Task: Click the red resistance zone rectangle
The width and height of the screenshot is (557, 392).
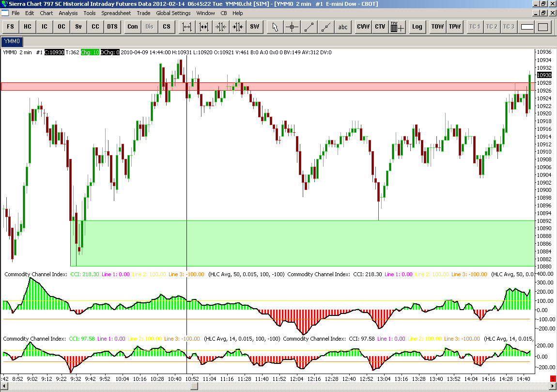Action: (x=267, y=86)
